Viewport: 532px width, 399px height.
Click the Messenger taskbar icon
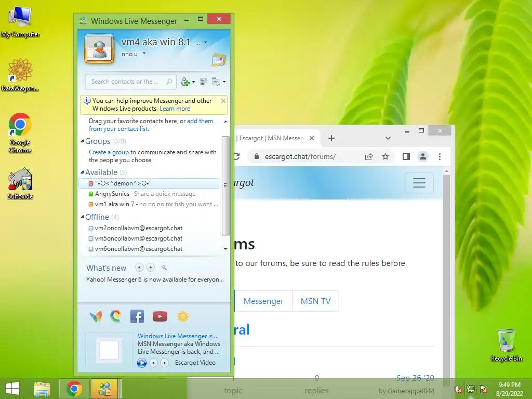(x=104, y=389)
